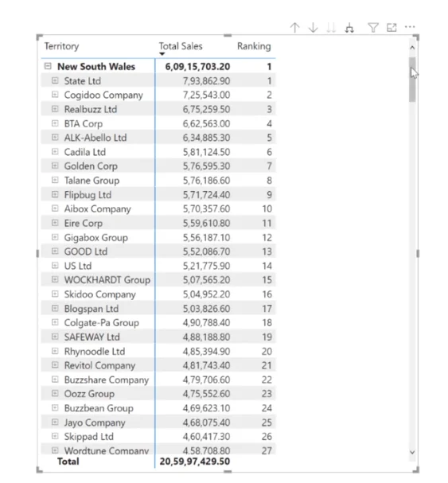Expand the WOCKHARDT Group row
Screen dimensions: 448x483
(55, 279)
